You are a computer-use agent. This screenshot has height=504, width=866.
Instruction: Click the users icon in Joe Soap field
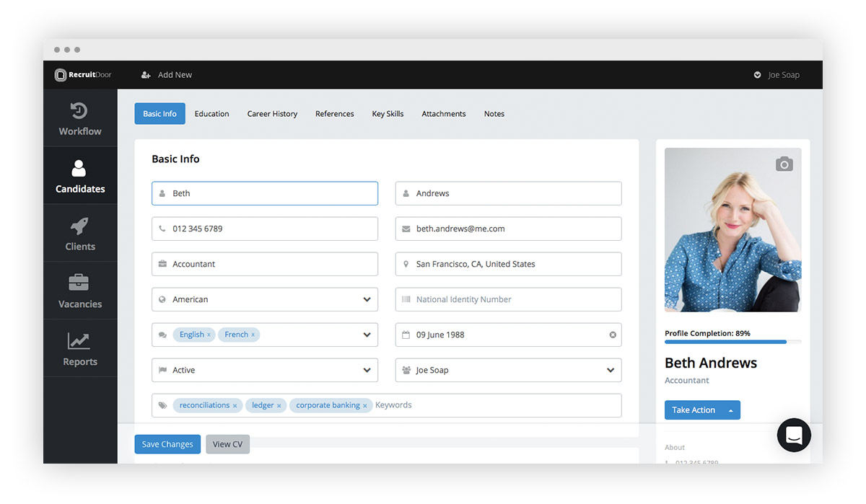(406, 370)
